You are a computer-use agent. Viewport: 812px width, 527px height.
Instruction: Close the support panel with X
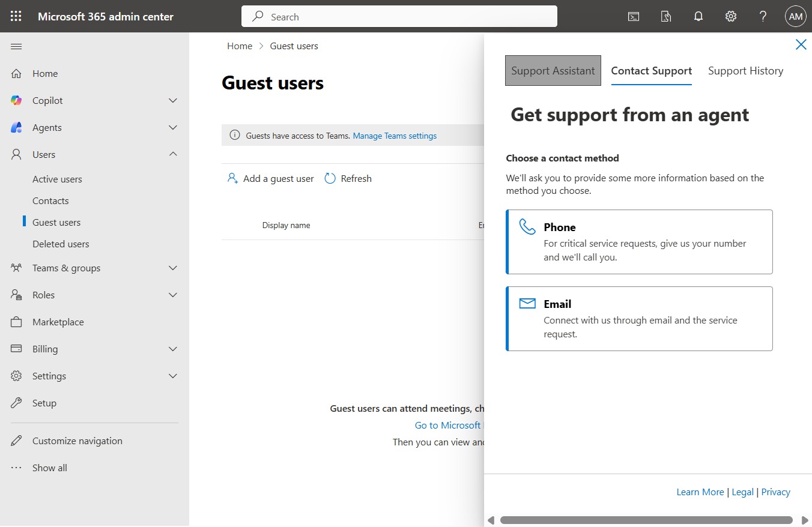coord(801,44)
